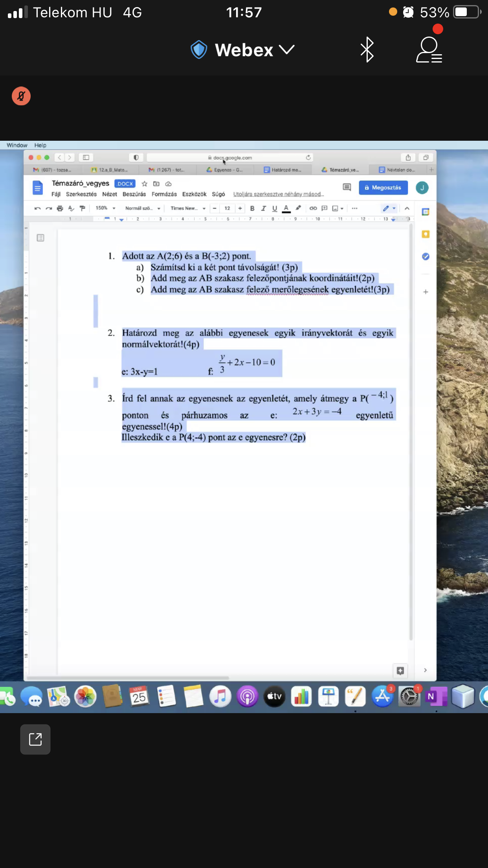488x868 pixels.
Task: Click the blue Megosztás button
Action: (383, 188)
